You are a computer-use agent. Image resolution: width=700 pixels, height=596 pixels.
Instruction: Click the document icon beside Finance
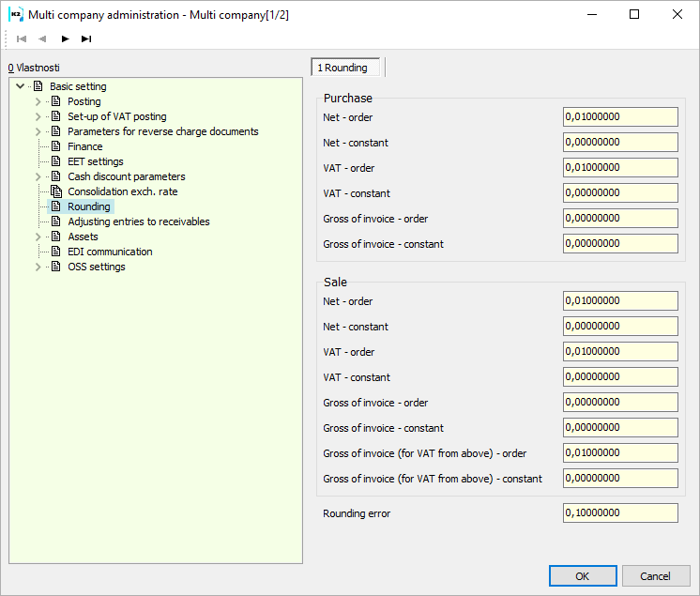(x=56, y=146)
